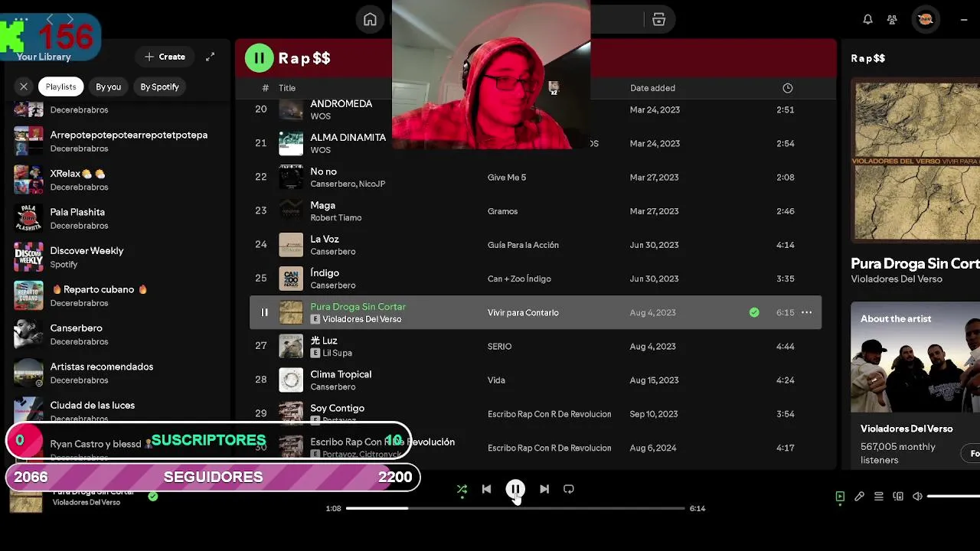Open Pura Droga Sin Cortar title in right panel

tap(915, 263)
